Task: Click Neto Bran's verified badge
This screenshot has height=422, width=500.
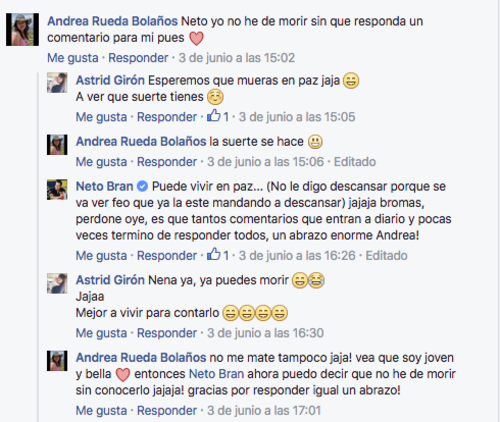Action: [142, 186]
